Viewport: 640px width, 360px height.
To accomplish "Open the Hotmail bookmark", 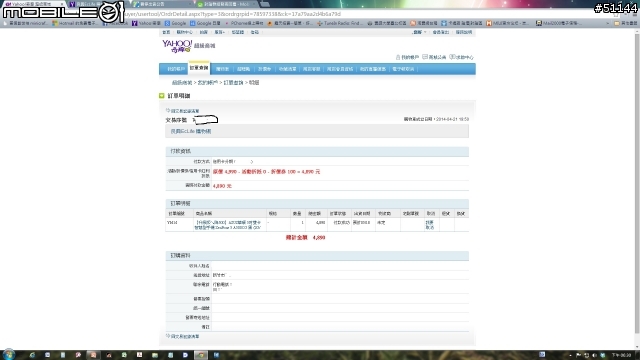I will click(75, 23).
